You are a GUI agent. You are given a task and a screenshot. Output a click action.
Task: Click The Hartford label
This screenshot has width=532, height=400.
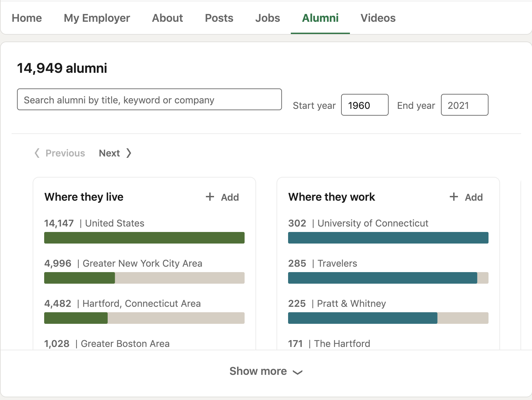pos(342,344)
